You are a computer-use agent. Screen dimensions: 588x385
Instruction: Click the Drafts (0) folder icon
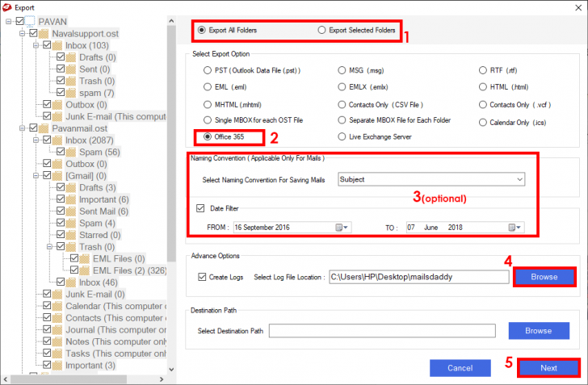coord(71,57)
